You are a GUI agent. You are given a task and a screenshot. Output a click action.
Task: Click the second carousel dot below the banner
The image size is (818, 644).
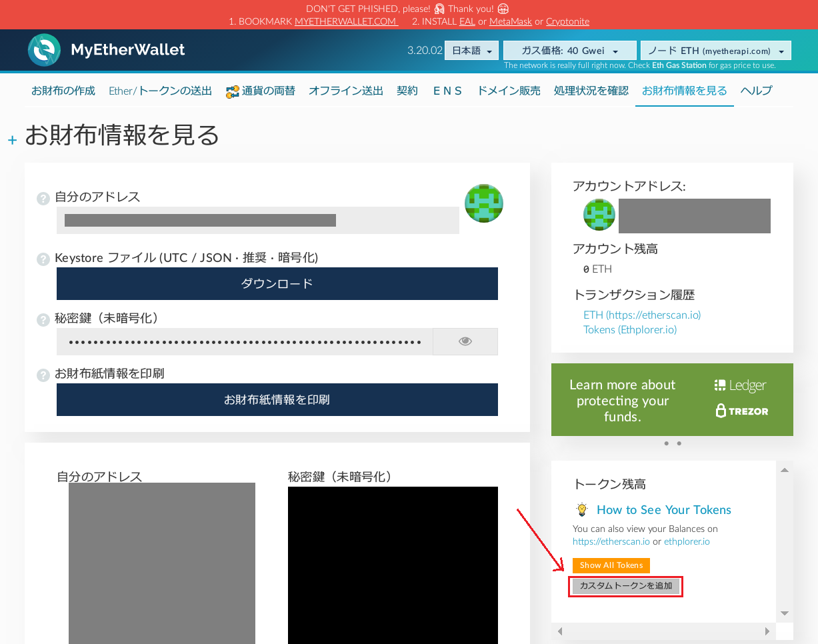click(679, 443)
